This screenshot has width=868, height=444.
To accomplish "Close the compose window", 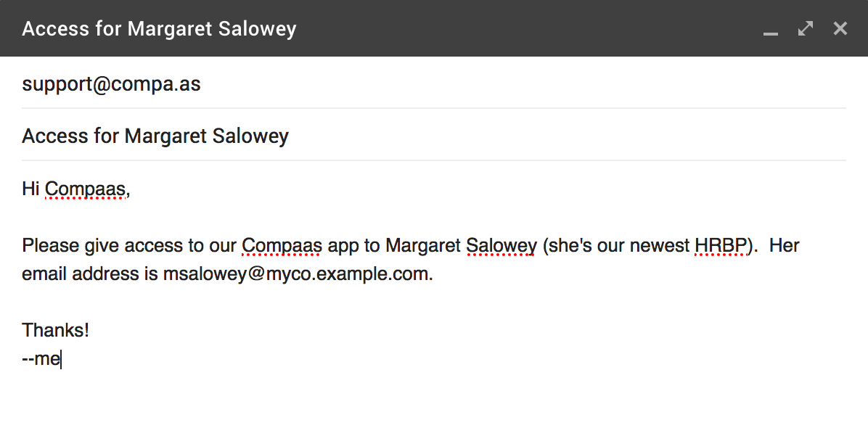I will 840,28.
